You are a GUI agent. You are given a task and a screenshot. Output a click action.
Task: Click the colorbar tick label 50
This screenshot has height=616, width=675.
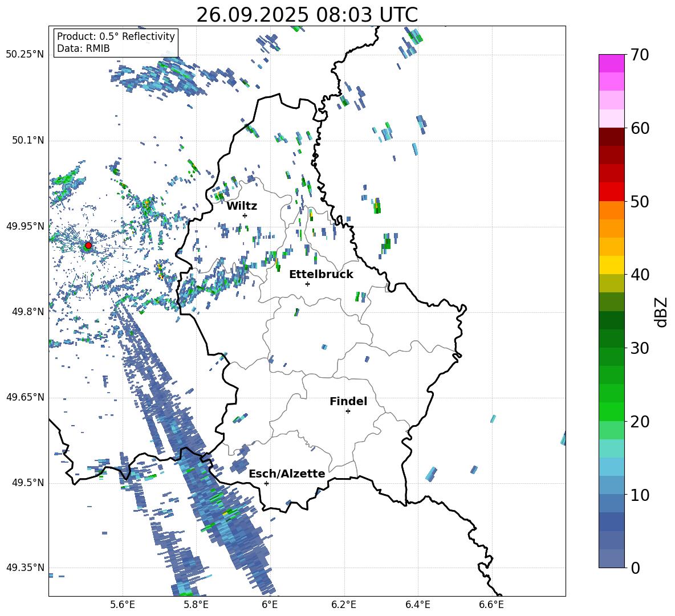(x=639, y=201)
